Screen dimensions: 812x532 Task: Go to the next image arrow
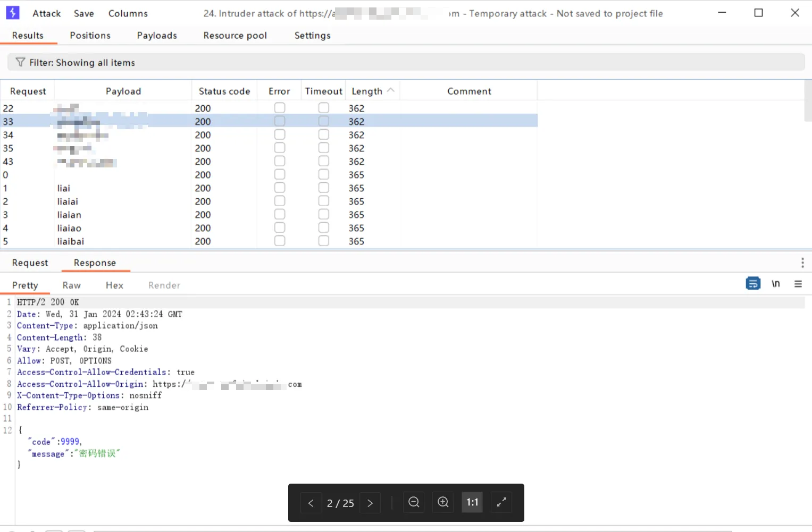coord(370,503)
